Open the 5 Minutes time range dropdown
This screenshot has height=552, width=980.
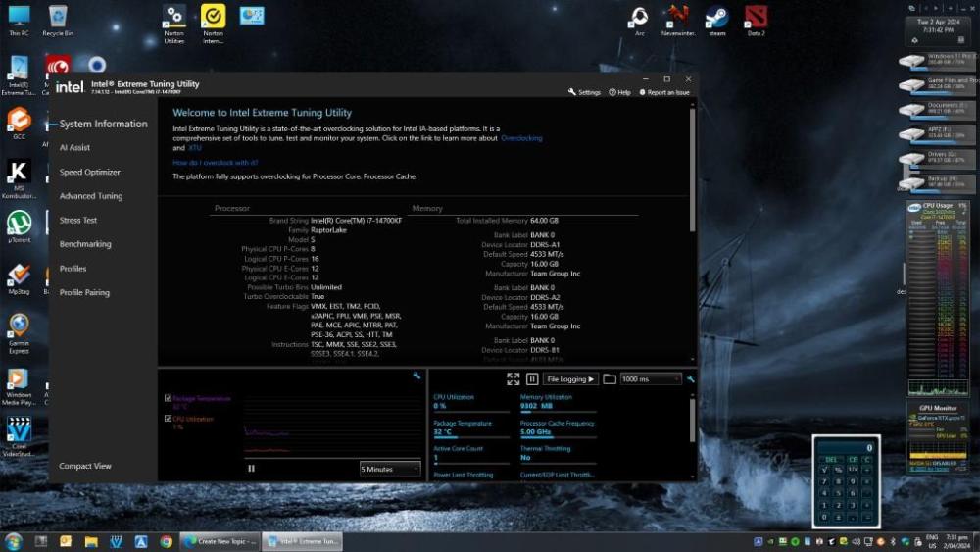[389, 469]
